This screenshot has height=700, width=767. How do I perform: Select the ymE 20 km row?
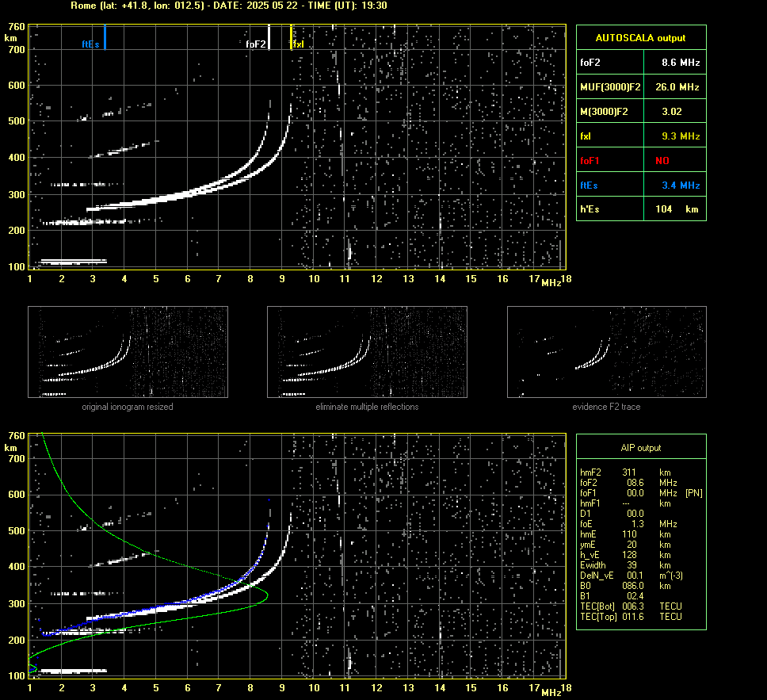tap(626, 545)
